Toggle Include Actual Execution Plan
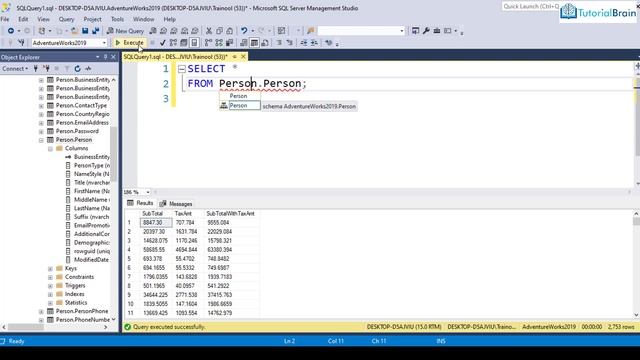Viewport: 640px width, 360px height. point(209,42)
